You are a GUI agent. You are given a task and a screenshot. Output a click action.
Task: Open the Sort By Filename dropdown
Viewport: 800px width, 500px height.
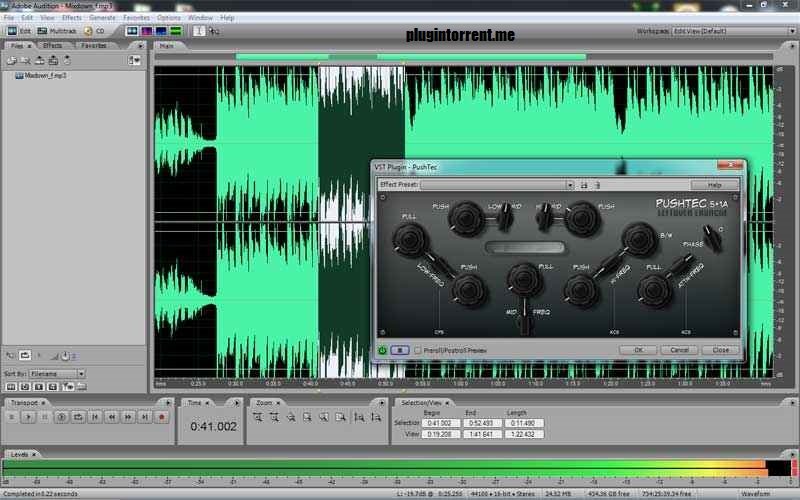(x=57, y=373)
